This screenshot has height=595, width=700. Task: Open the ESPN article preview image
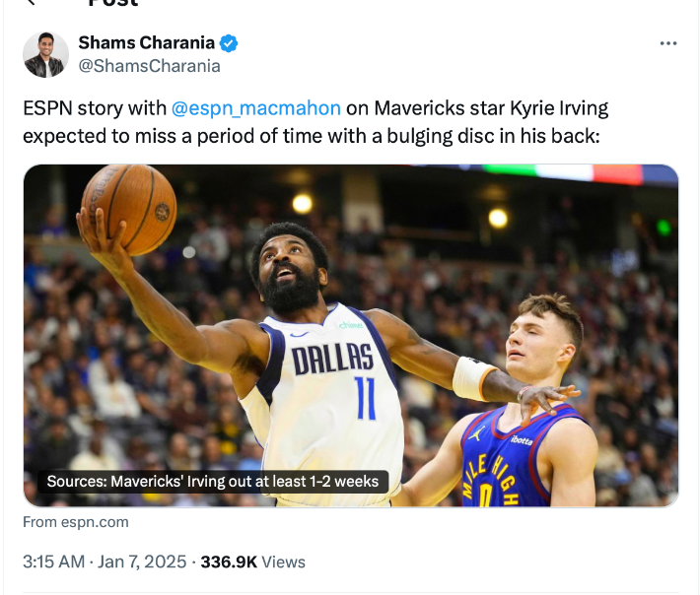pyautogui.click(x=350, y=335)
